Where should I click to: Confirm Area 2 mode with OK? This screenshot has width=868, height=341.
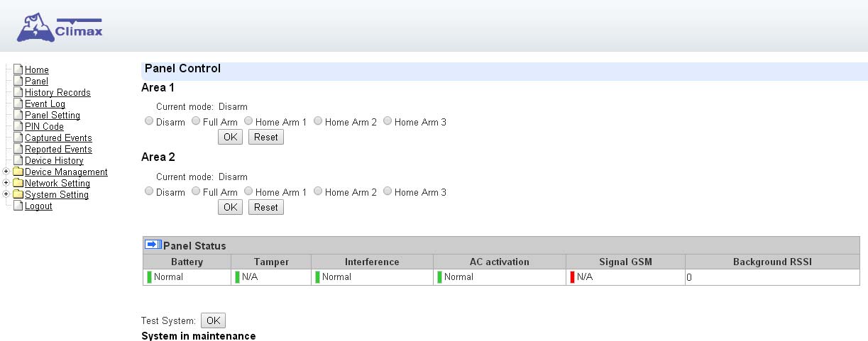tap(230, 207)
